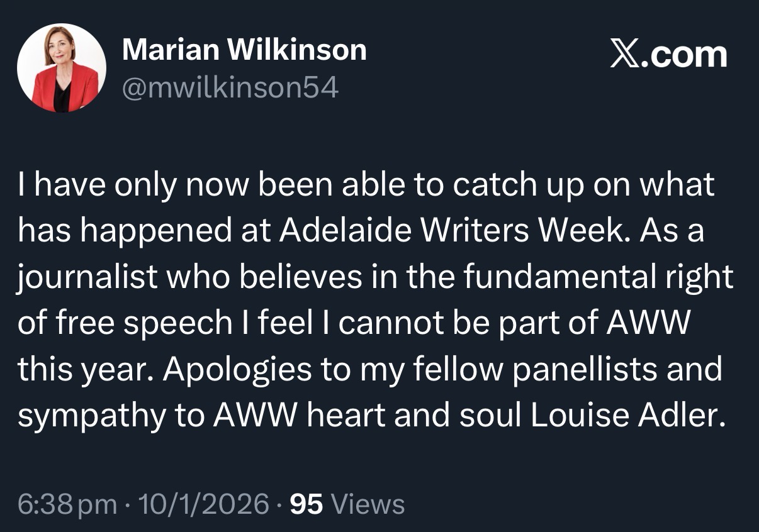Click the bold 95 view count

pyautogui.click(x=306, y=504)
